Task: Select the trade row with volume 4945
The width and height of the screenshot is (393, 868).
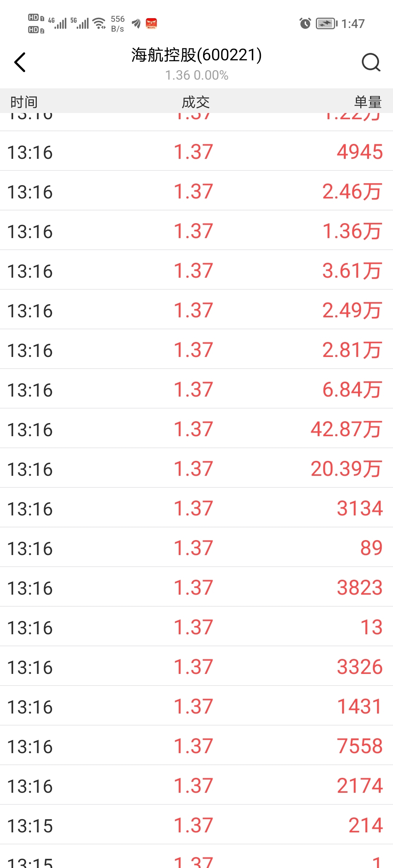Action: [x=196, y=151]
